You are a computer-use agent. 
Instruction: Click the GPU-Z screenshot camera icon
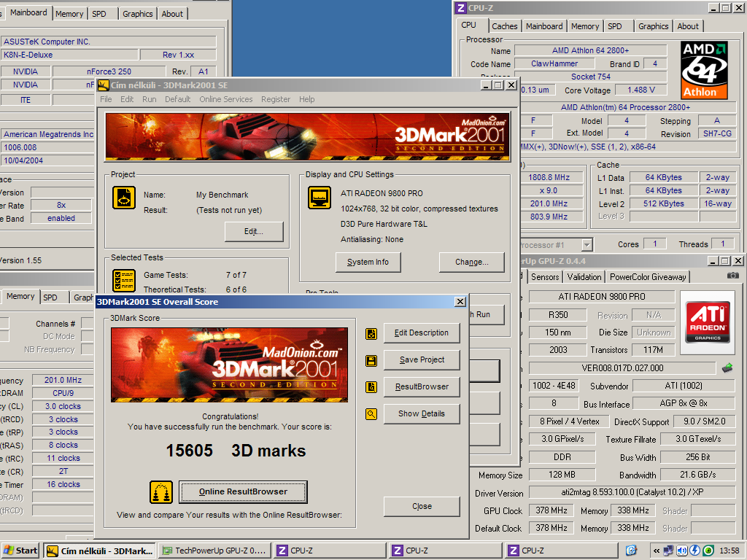732,276
